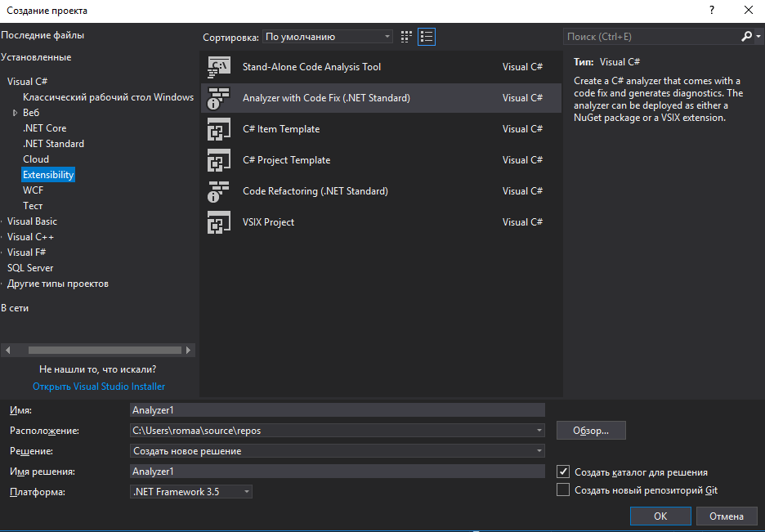Switch to medium icons grid view
765x532 pixels.
pyautogui.click(x=406, y=37)
